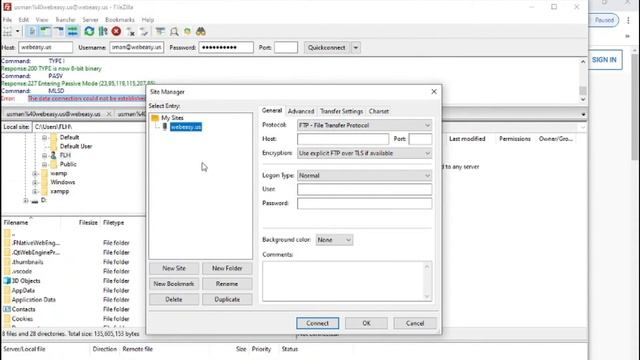Click the Disconnect from server icon

tap(131, 31)
